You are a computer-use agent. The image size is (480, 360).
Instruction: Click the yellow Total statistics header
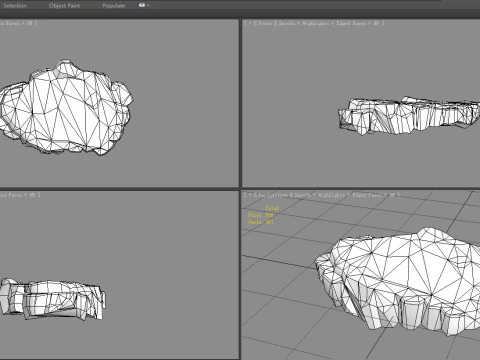point(272,208)
